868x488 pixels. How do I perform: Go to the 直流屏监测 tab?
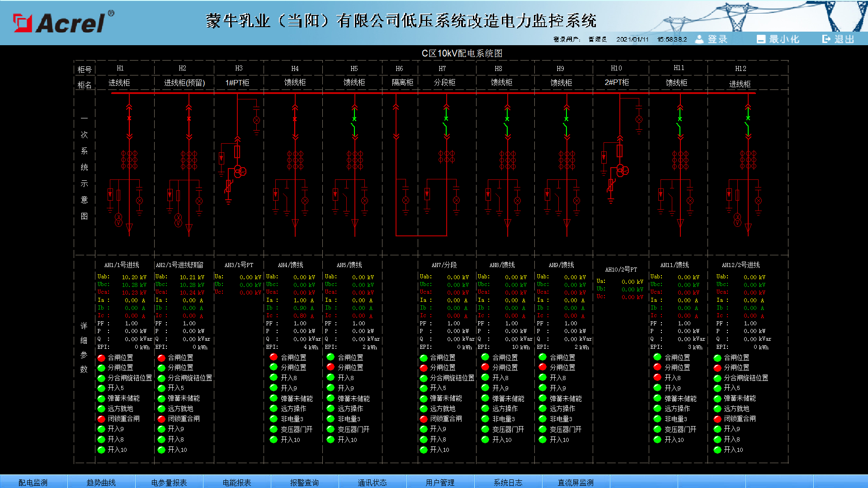[x=575, y=482]
